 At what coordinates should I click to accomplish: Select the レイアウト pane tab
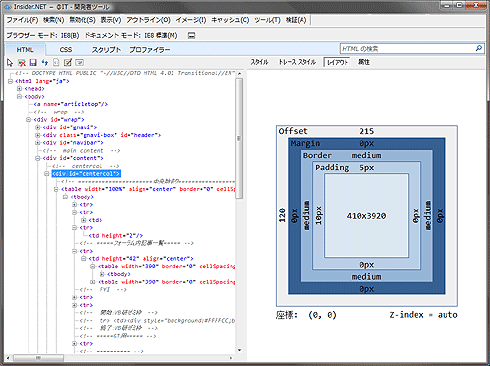click(x=337, y=62)
